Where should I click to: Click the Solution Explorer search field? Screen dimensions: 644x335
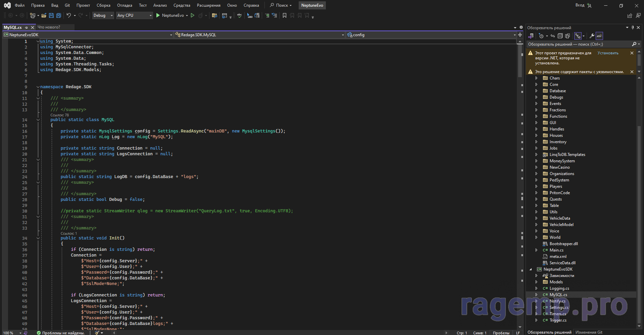578,44
